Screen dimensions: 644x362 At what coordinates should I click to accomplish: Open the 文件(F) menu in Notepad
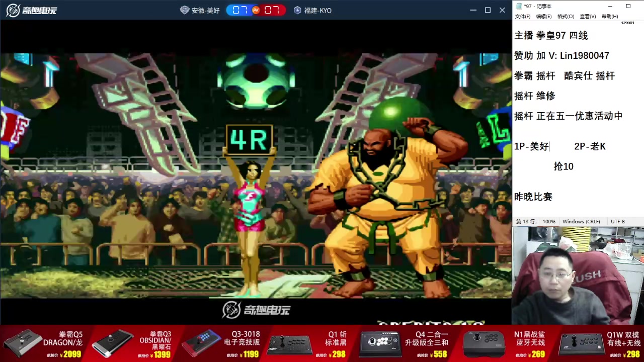[523, 17]
